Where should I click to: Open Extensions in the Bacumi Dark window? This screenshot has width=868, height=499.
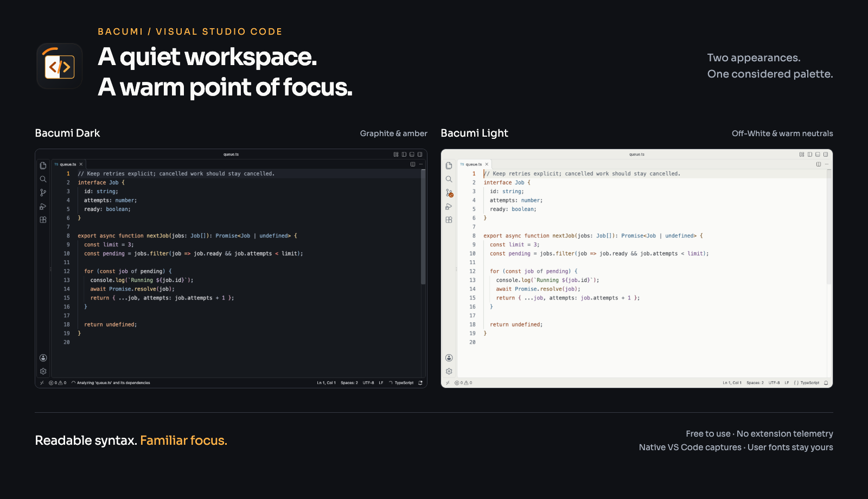pyautogui.click(x=43, y=220)
